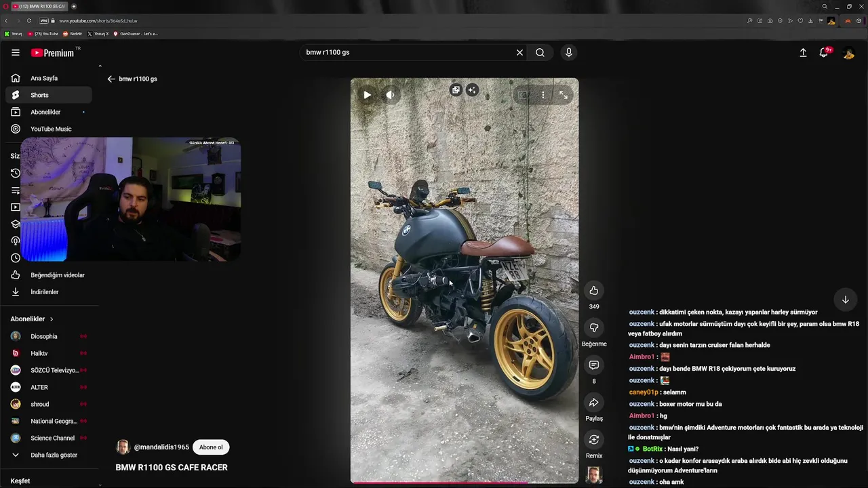Clear the search box text
868x488 pixels.
point(519,52)
